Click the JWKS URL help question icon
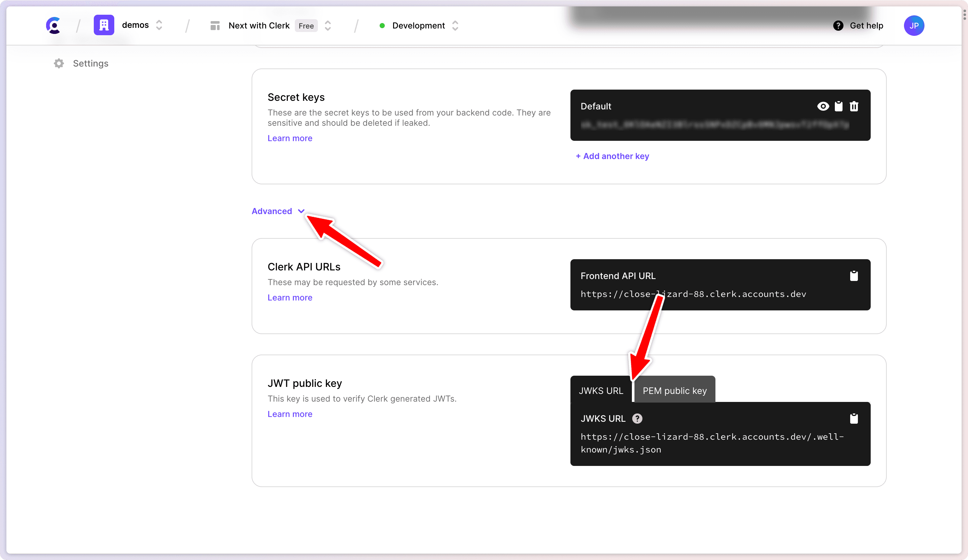This screenshot has width=968, height=560. (637, 418)
